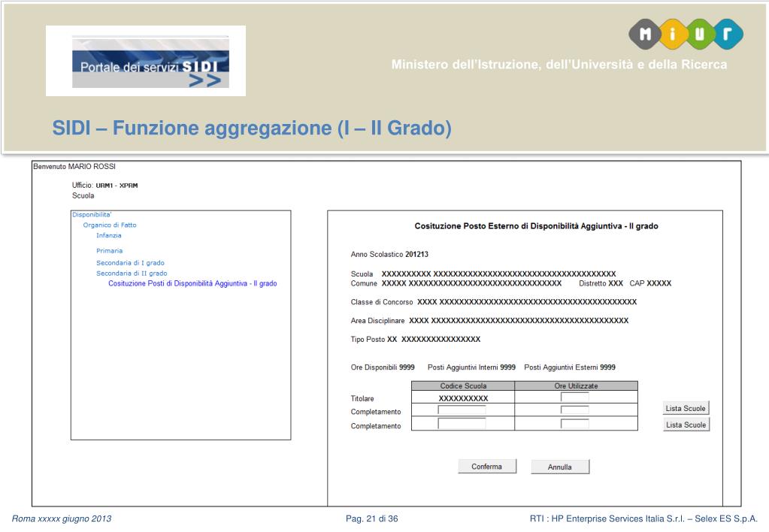Select Organico di Fatto in the tree
This screenshot has height=532, width=769.
110,225
